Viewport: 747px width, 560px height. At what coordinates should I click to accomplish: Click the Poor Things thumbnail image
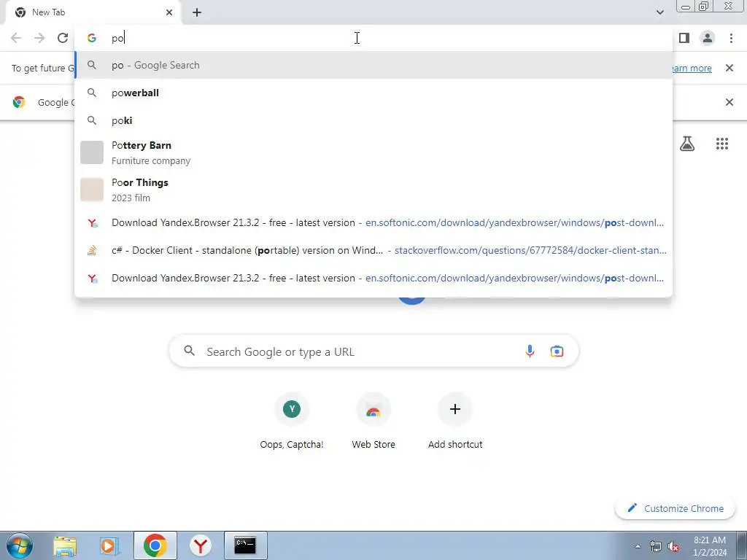[x=92, y=190]
